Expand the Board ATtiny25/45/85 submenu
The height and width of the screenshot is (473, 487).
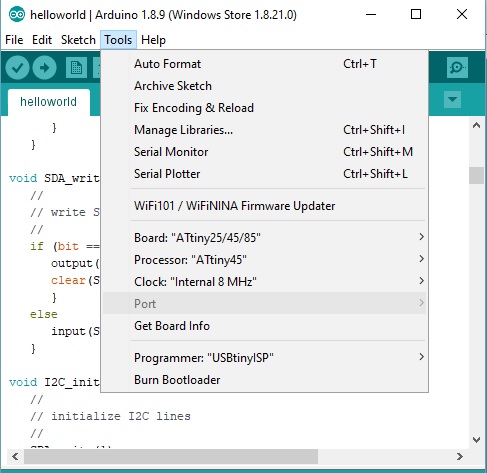pyautogui.click(x=264, y=238)
